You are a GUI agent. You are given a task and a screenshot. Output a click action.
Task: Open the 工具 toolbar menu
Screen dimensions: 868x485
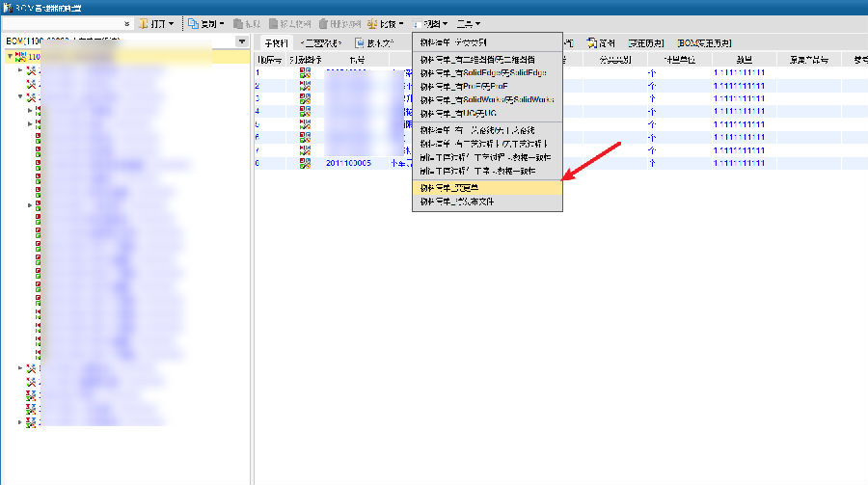coord(469,24)
